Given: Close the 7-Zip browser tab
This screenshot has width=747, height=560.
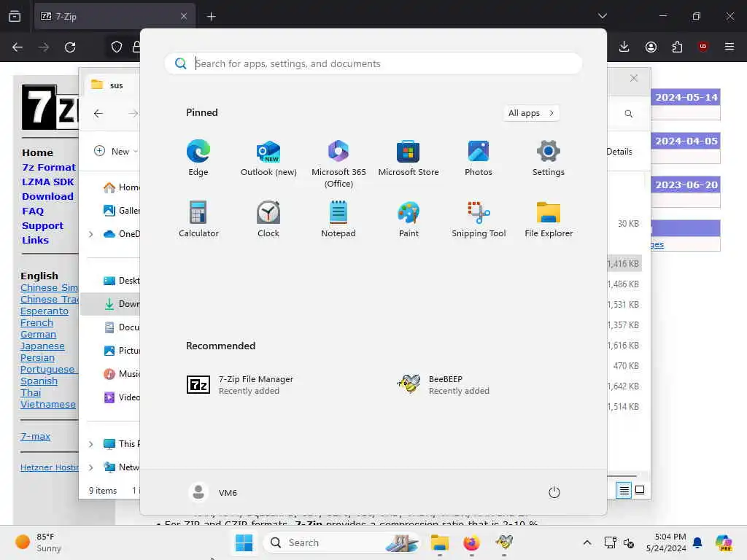Looking at the screenshot, I should click(x=183, y=17).
